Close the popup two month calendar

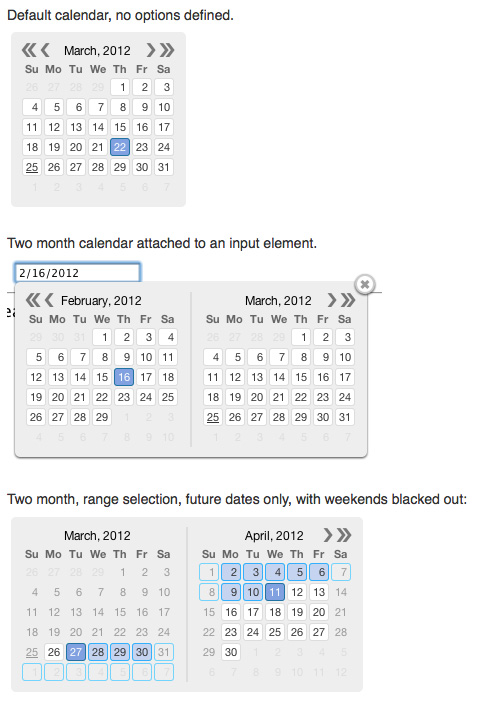(364, 285)
